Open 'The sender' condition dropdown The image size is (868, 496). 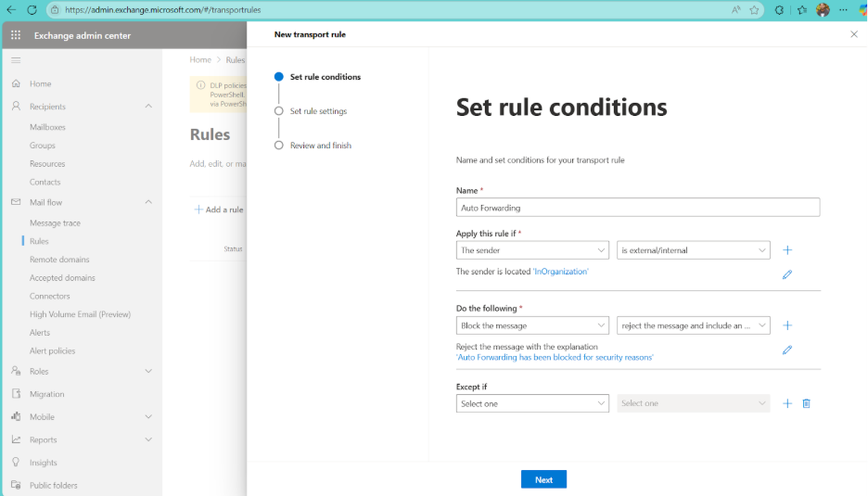(x=532, y=250)
